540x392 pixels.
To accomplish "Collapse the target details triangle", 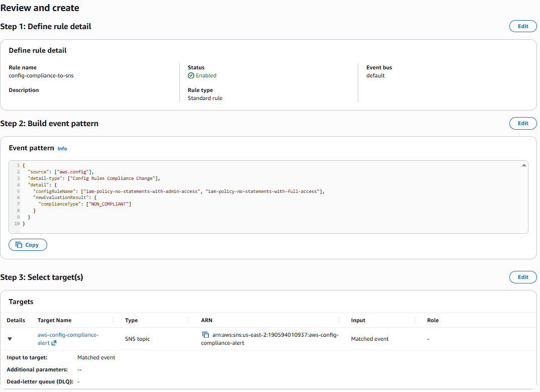I will 10,339.
